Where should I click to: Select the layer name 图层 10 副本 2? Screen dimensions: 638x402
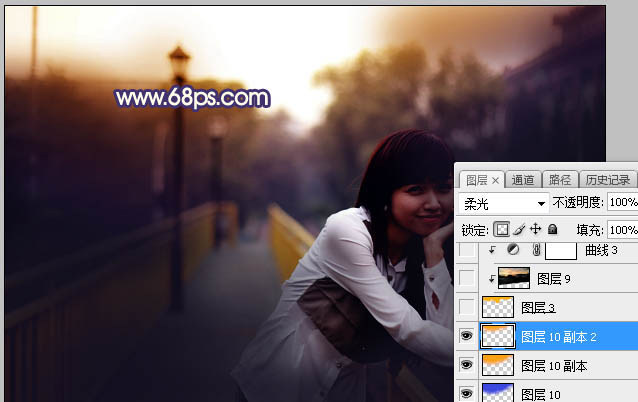coord(559,337)
